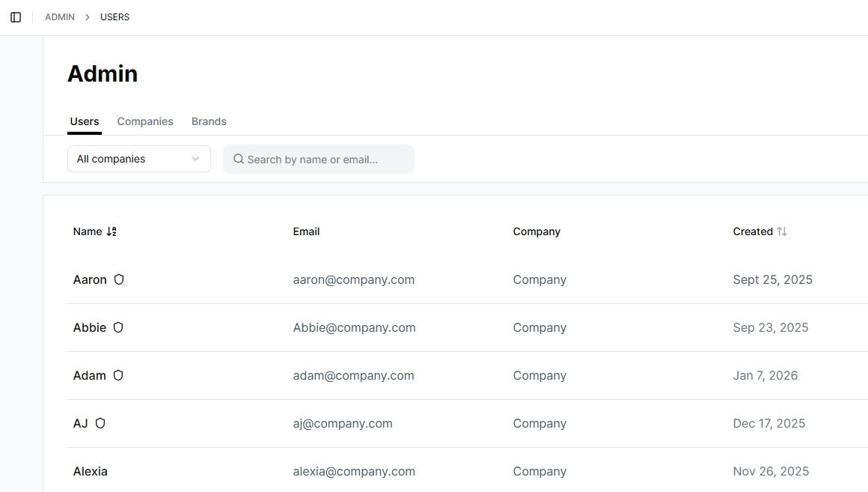
Task: Click the search by name or email field
Action: [319, 159]
